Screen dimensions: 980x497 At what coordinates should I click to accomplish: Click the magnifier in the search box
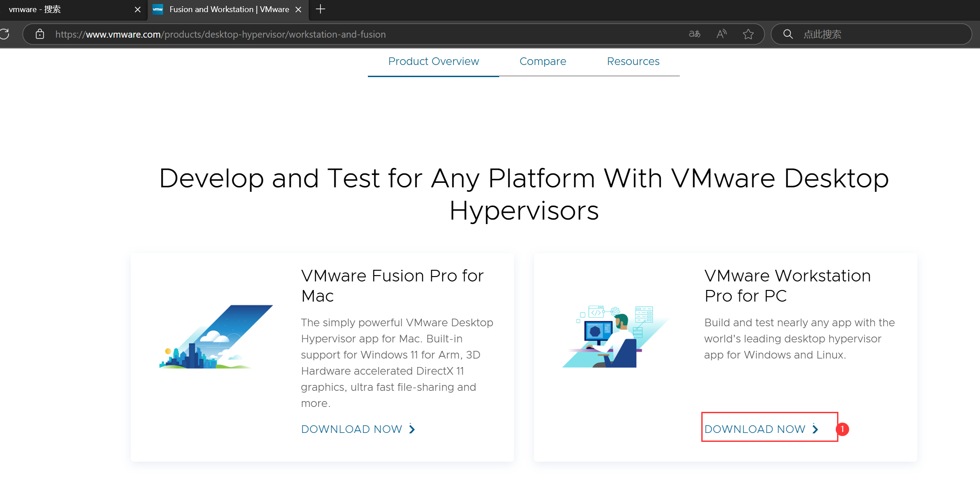(x=788, y=34)
